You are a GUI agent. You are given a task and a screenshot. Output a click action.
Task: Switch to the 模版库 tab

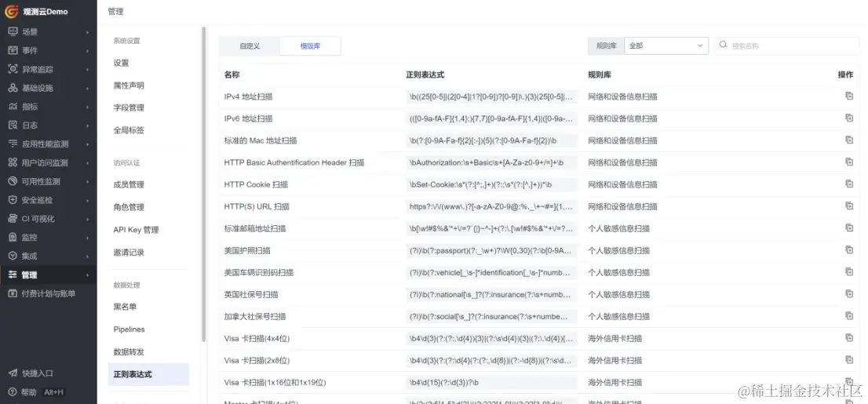310,46
